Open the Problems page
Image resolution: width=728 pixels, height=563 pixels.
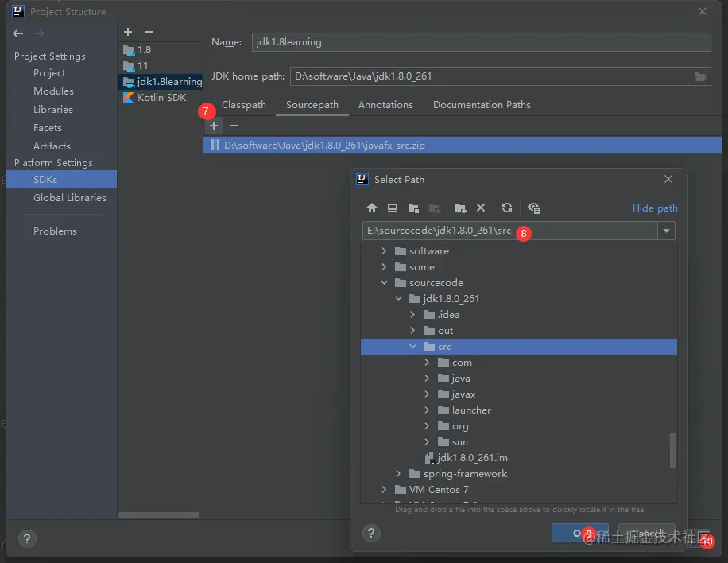(55, 231)
